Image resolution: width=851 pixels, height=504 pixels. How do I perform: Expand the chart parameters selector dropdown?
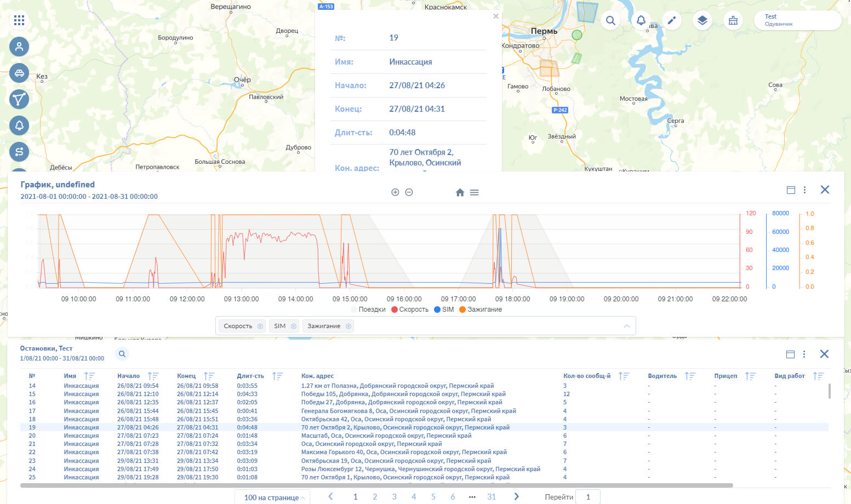(x=626, y=326)
